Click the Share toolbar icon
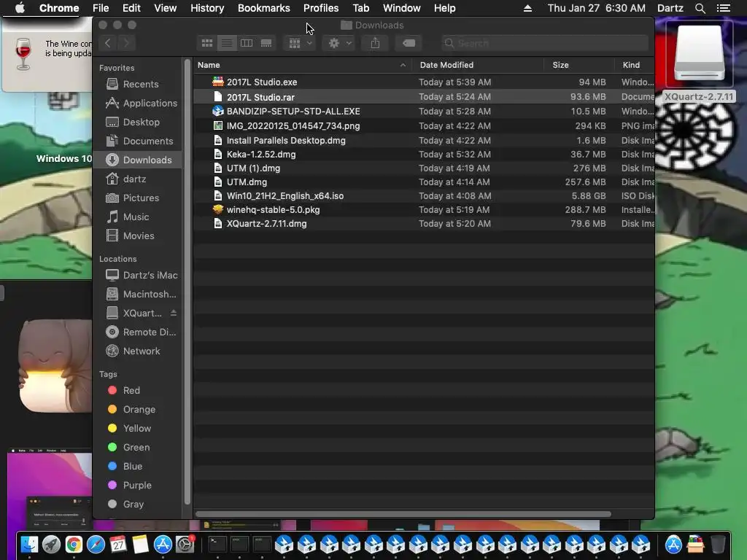Viewport: 747px width, 560px height. (376, 43)
